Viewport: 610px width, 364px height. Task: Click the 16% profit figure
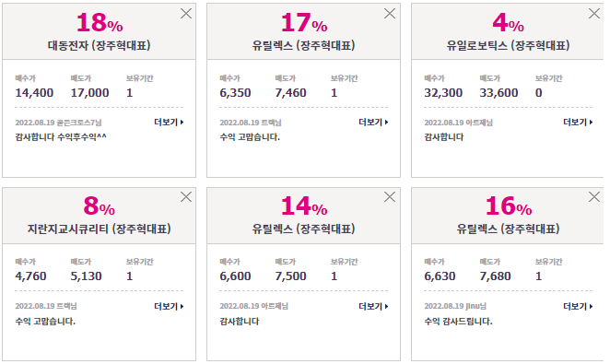(509, 205)
